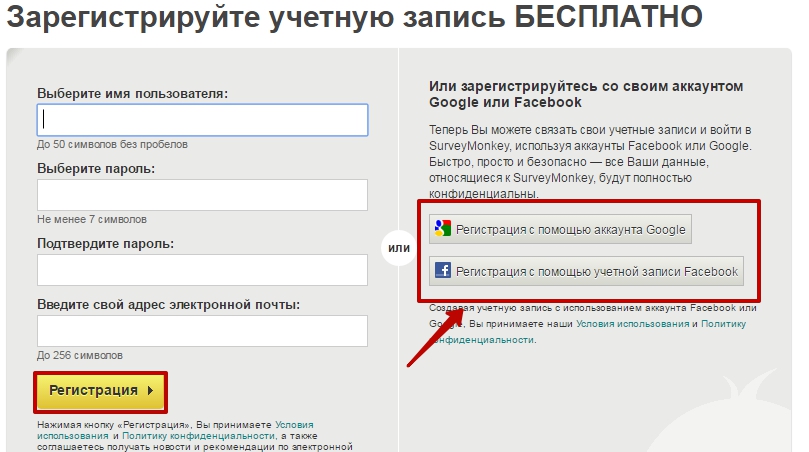Sign up using «Регистрация с помощью аккаунта Google»

(560, 229)
